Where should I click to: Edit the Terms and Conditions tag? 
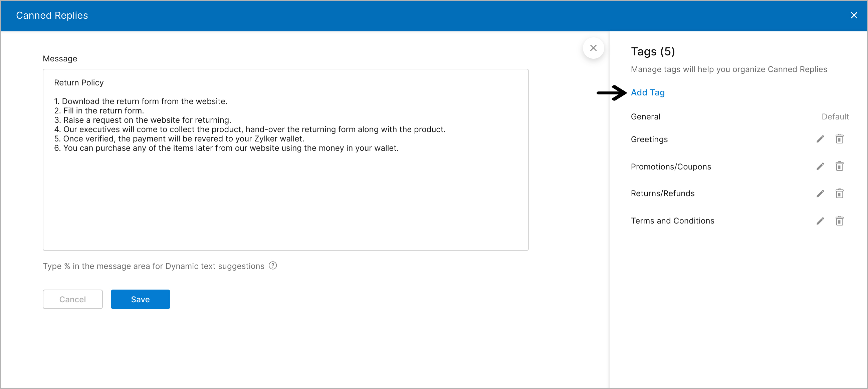(x=820, y=221)
